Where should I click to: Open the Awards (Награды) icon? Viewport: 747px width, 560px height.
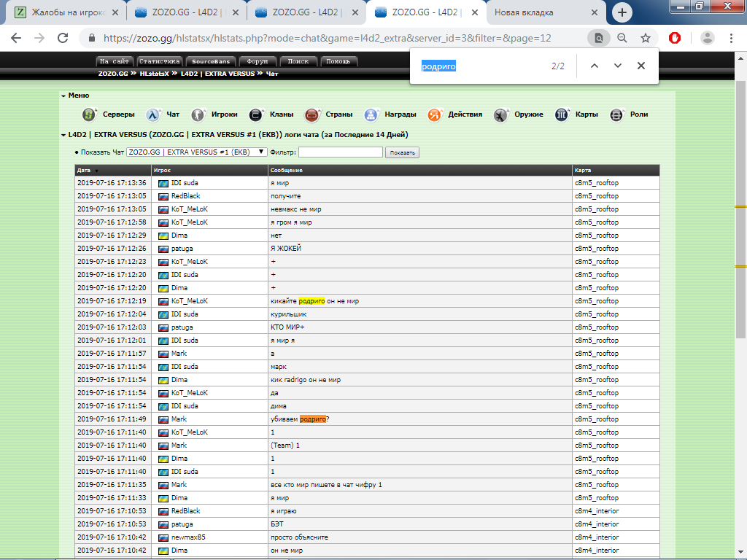click(x=372, y=114)
